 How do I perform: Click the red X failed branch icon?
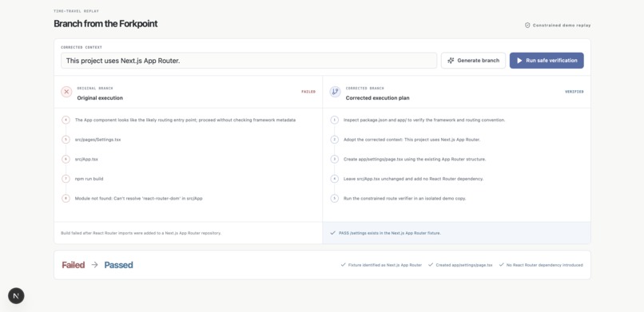click(66, 92)
